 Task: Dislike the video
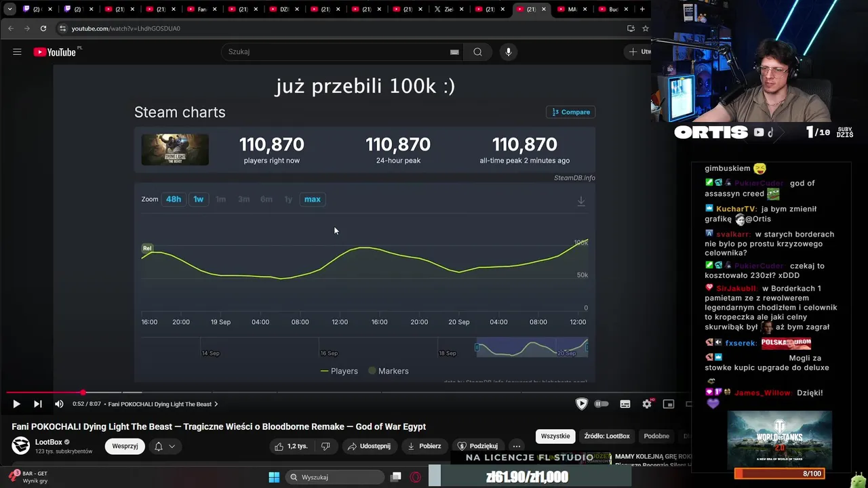point(325,446)
